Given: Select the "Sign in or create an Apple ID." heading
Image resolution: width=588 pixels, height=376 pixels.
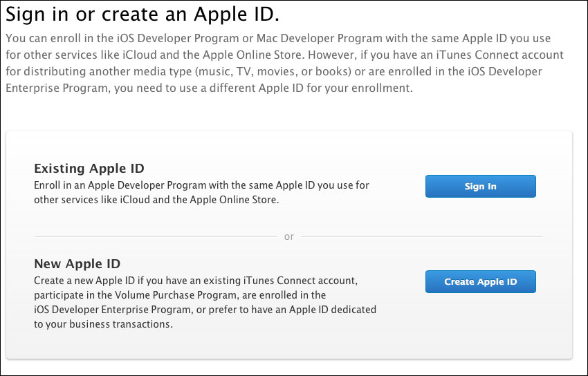Looking at the screenshot, I should [143, 15].
